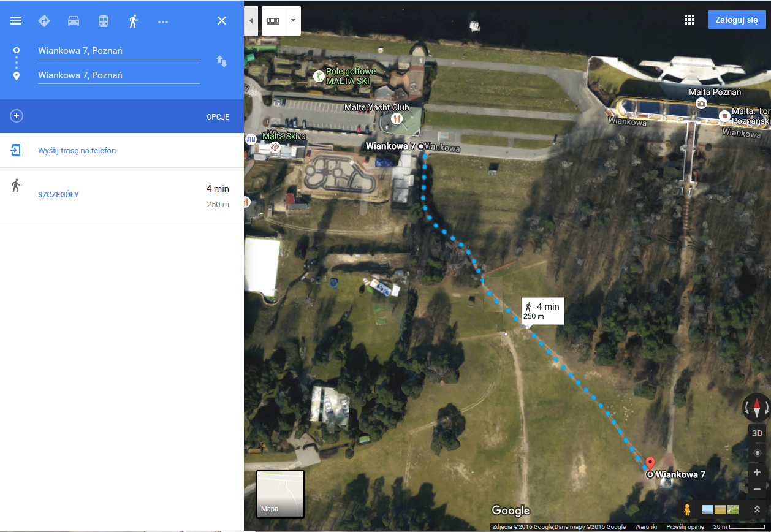Toggle 3D tilt view

click(758, 433)
